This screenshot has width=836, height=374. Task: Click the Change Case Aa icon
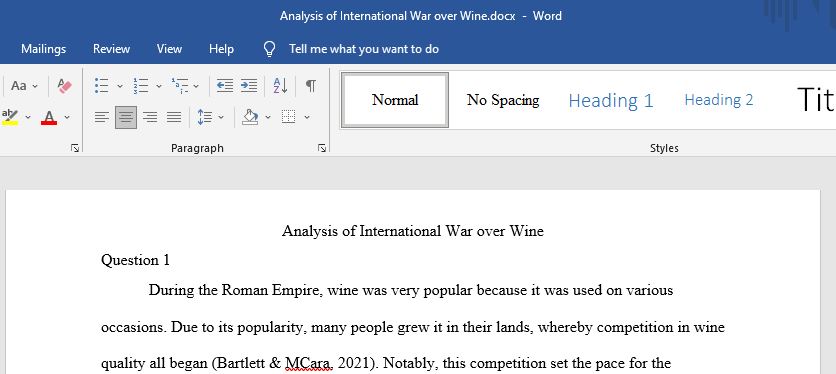coord(19,85)
